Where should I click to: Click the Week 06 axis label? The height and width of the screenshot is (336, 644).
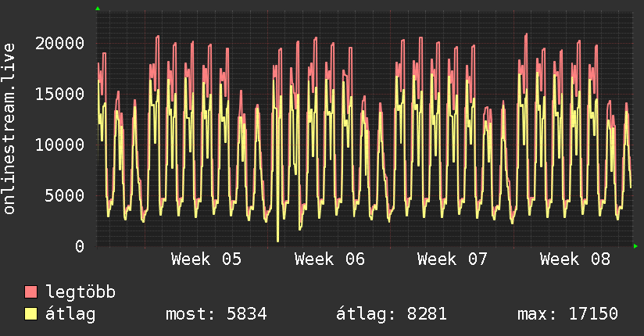pyautogui.click(x=329, y=259)
